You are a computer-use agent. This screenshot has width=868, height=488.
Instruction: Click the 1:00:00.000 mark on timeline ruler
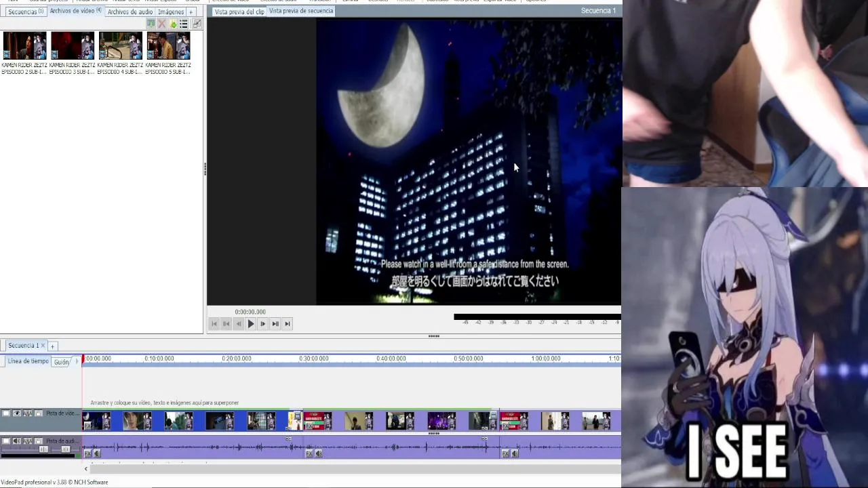pyautogui.click(x=546, y=359)
